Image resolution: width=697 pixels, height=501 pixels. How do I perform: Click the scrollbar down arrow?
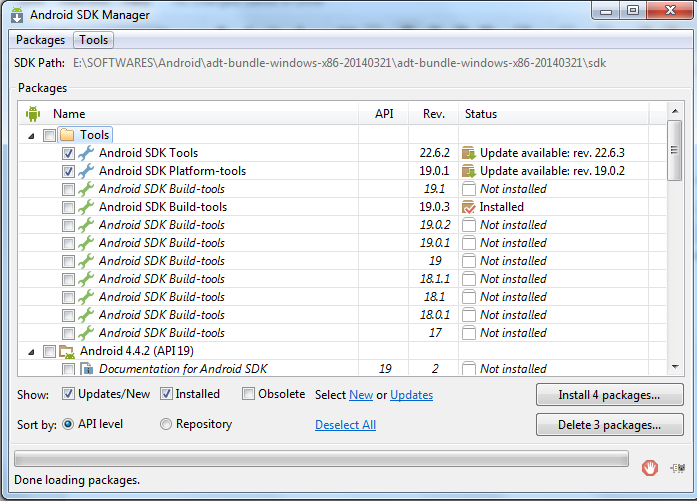[x=675, y=367]
